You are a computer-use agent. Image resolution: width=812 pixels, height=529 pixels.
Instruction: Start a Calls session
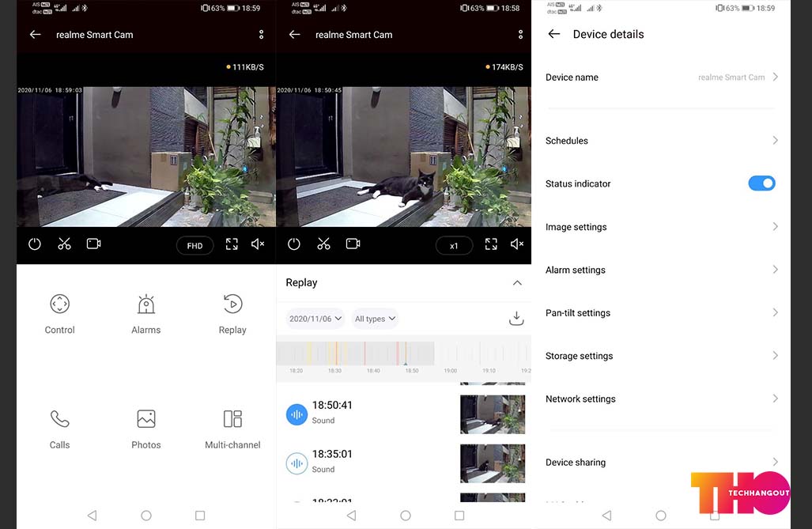click(x=59, y=429)
